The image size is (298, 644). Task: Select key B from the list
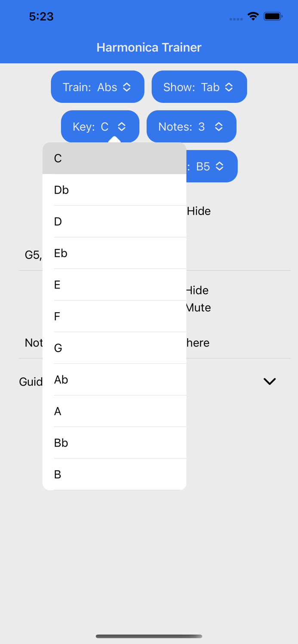[x=114, y=474]
